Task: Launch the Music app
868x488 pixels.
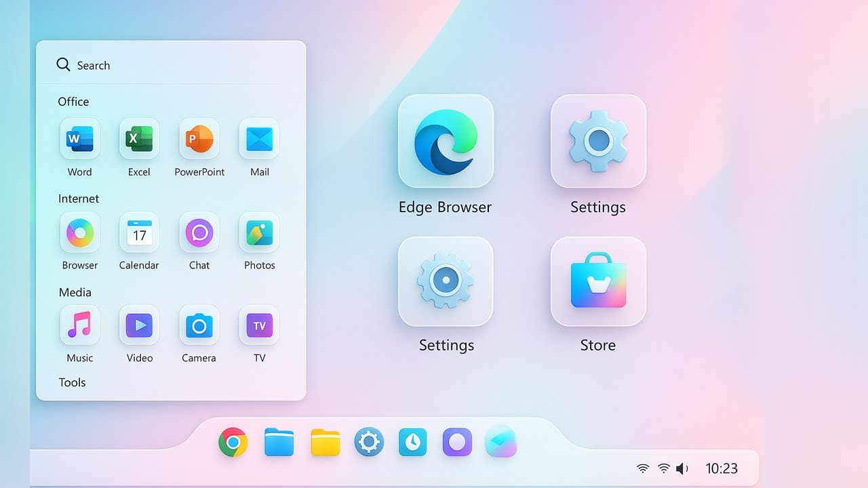Action: [x=80, y=325]
